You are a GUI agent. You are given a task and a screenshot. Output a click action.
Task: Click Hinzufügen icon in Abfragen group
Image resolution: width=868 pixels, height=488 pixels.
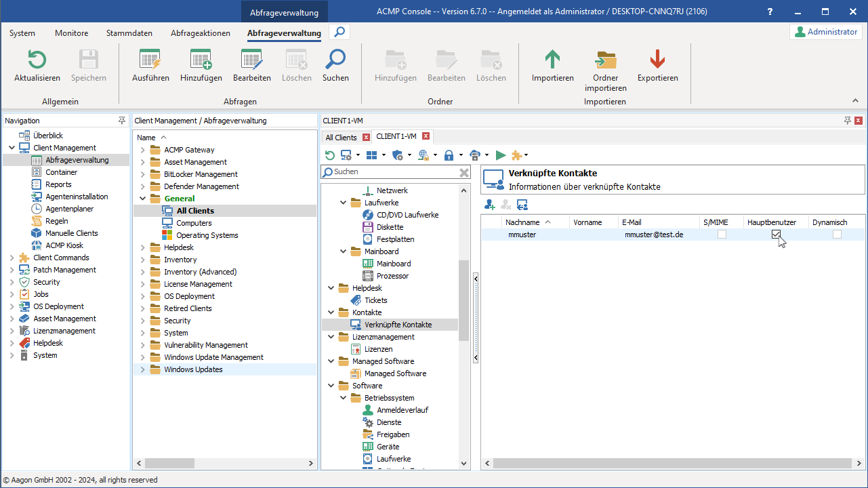click(x=201, y=60)
